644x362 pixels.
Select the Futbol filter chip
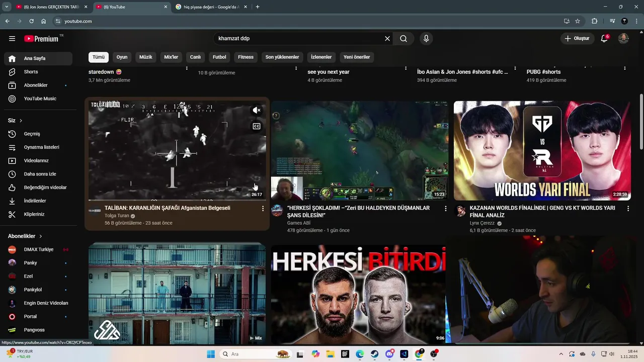pyautogui.click(x=219, y=57)
